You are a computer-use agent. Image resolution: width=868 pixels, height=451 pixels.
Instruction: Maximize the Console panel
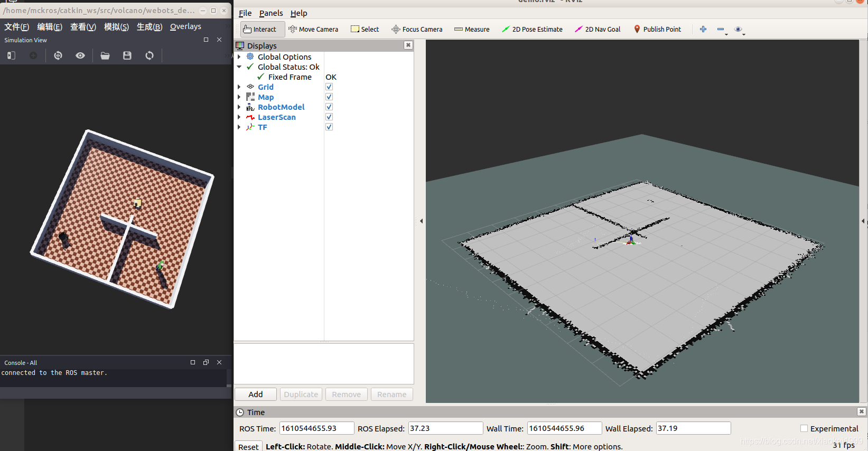click(193, 362)
